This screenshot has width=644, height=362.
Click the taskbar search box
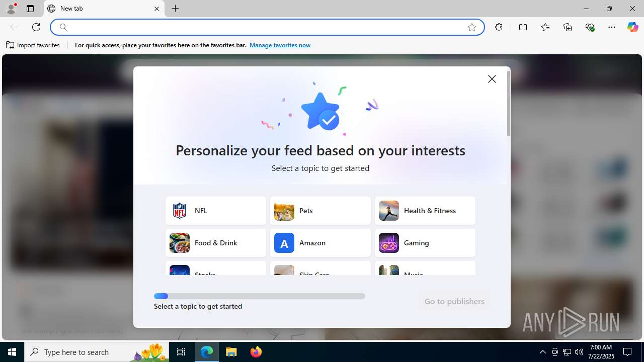pos(98,352)
